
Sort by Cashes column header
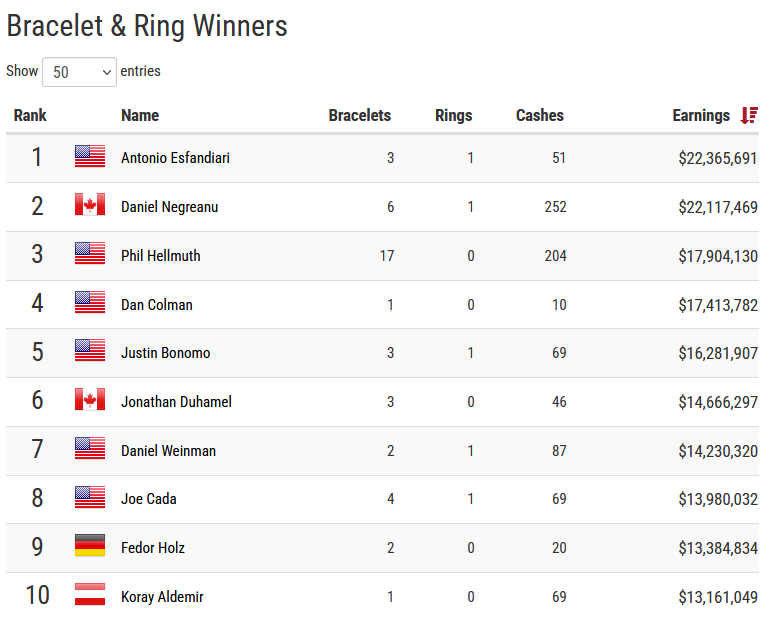click(x=540, y=115)
